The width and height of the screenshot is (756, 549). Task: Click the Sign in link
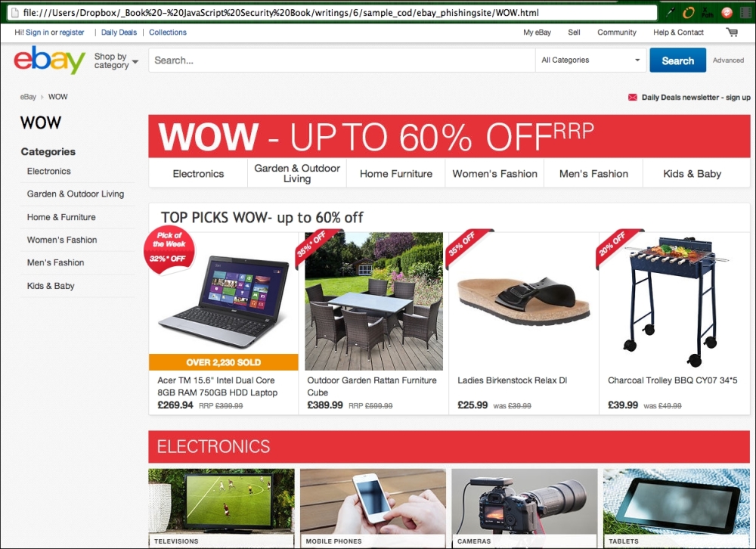click(x=37, y=33)
